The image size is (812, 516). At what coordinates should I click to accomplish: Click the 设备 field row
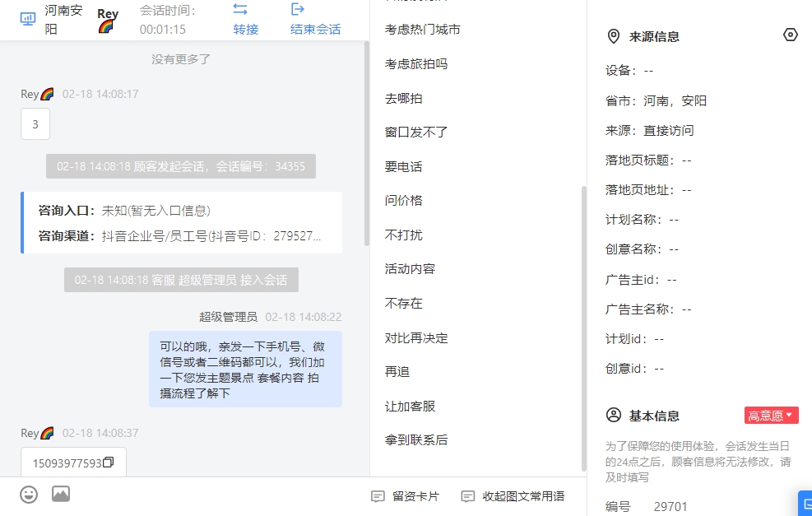pos(629,71)
